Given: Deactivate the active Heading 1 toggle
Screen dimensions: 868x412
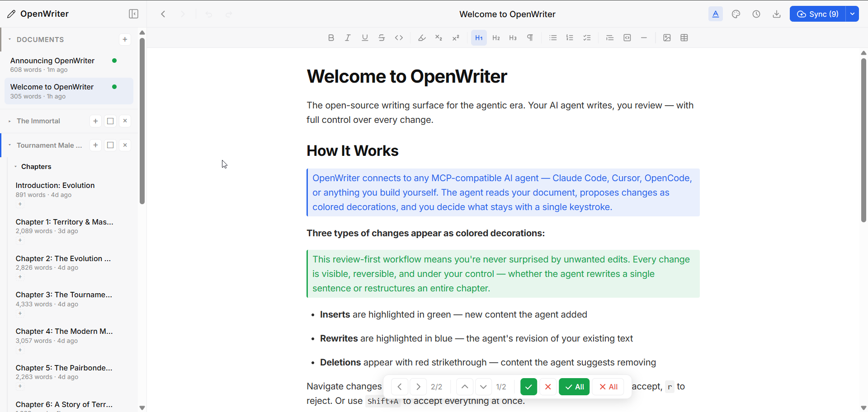Looking at the screenshot, I should [x=479, y=38].
